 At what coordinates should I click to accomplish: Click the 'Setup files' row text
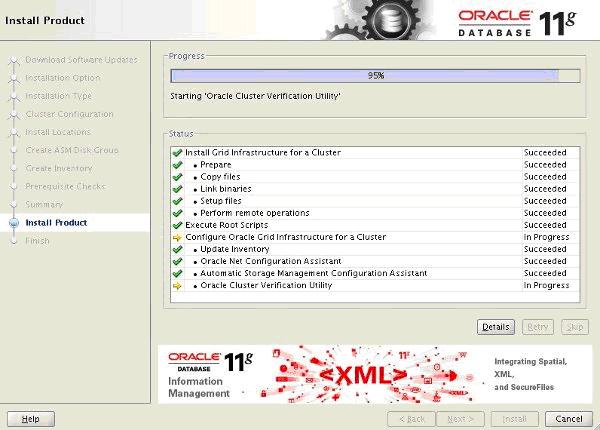point(221,201)
